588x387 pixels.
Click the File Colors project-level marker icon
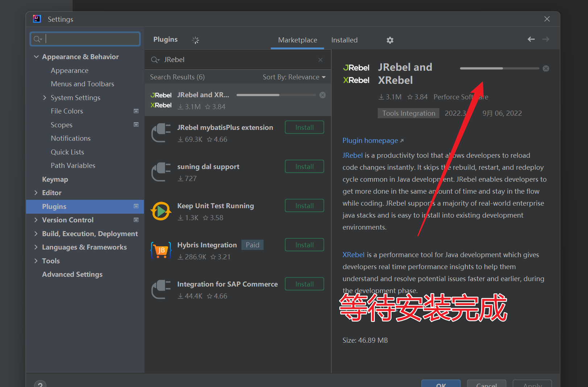click(x=136, y=111)
